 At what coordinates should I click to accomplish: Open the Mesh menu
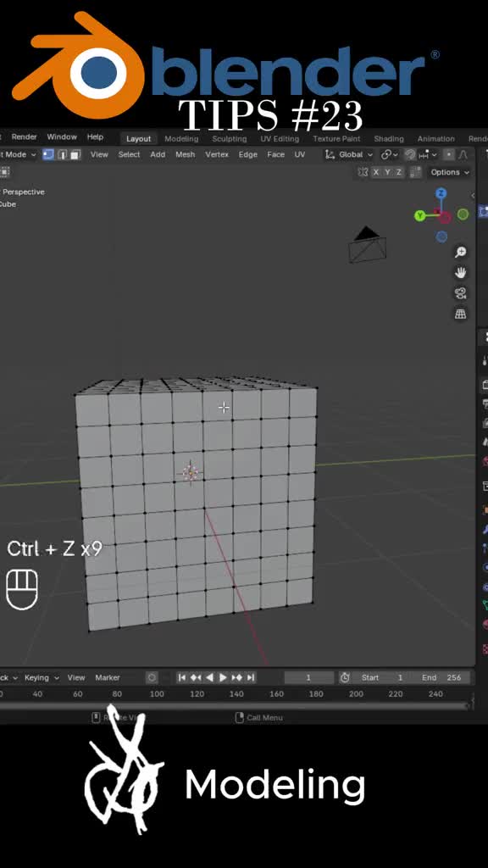click(186, 154)
